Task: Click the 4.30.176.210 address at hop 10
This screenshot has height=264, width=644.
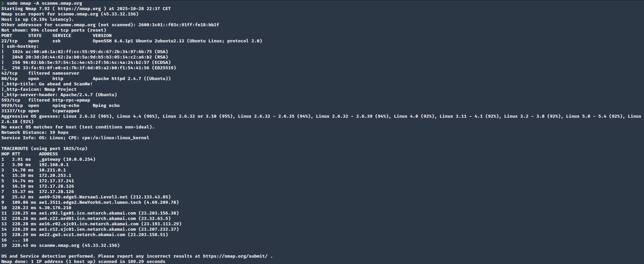Action: coord(55,208)
